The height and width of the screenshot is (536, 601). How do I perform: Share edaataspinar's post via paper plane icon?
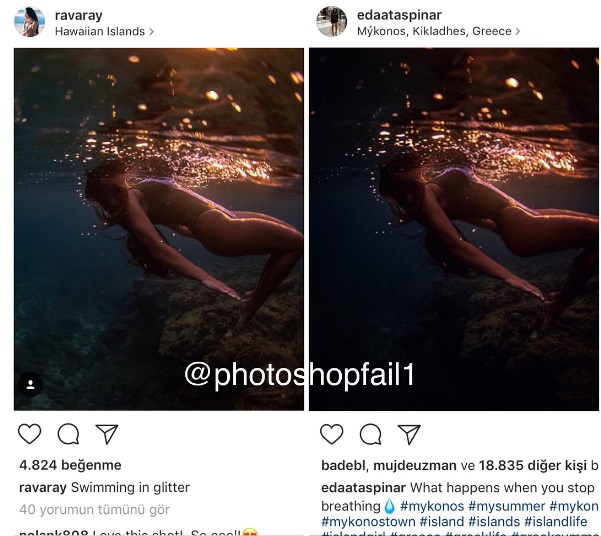pyautogui.click(x=409, y=434)
